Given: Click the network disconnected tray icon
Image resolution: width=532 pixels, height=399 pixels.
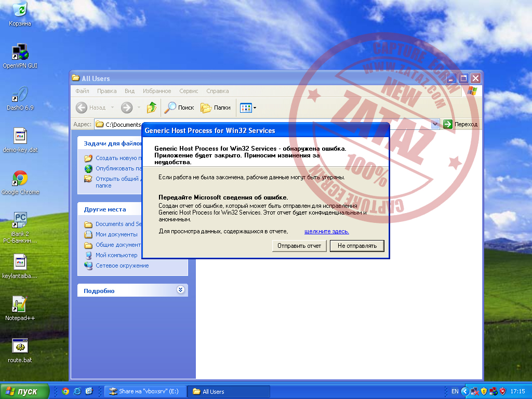Looking at the screenshot, I should pyautogui.click(x=475, y=392).
